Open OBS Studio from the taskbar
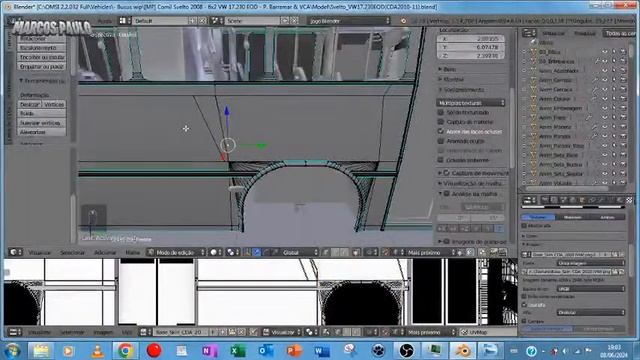The image size is (640, 360). tap(406, 350)
